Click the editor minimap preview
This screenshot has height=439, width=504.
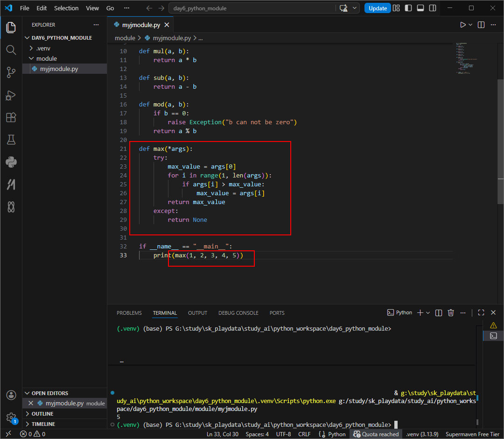[466, 58]
